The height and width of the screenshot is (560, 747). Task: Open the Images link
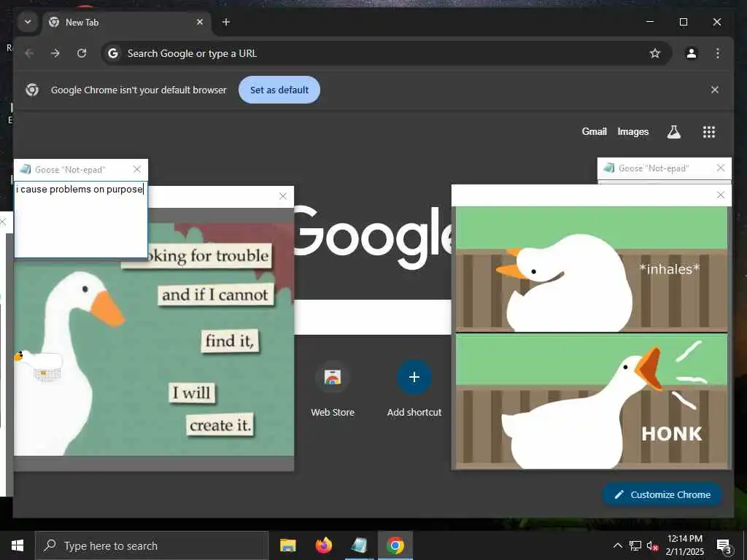(632, 131)
